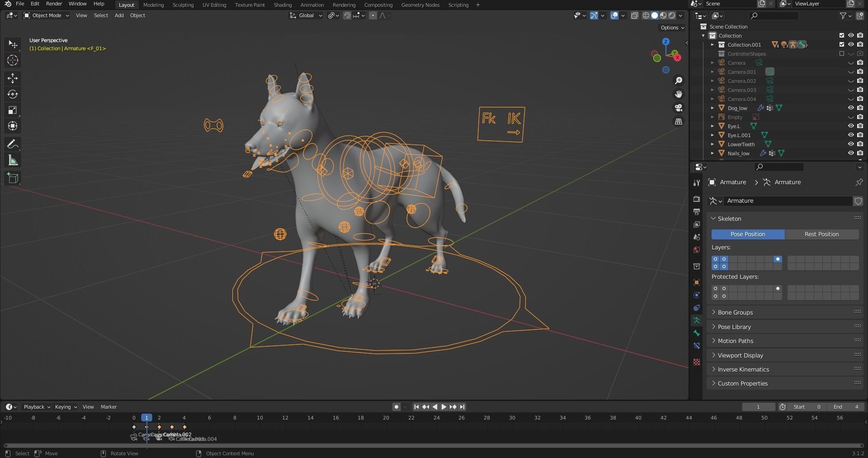Toggle proportional editing

pyautogui.click(x=373, y=15)
